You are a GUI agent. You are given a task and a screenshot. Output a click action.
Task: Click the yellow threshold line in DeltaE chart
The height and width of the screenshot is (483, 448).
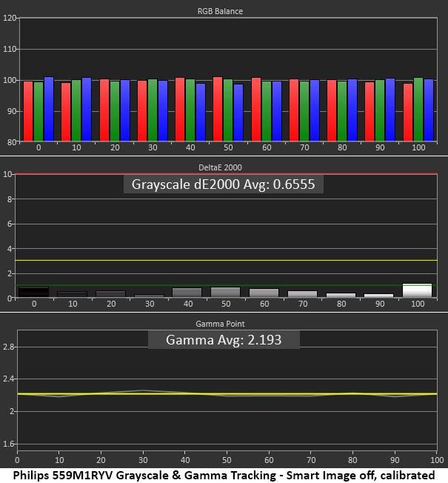point(227,260)
